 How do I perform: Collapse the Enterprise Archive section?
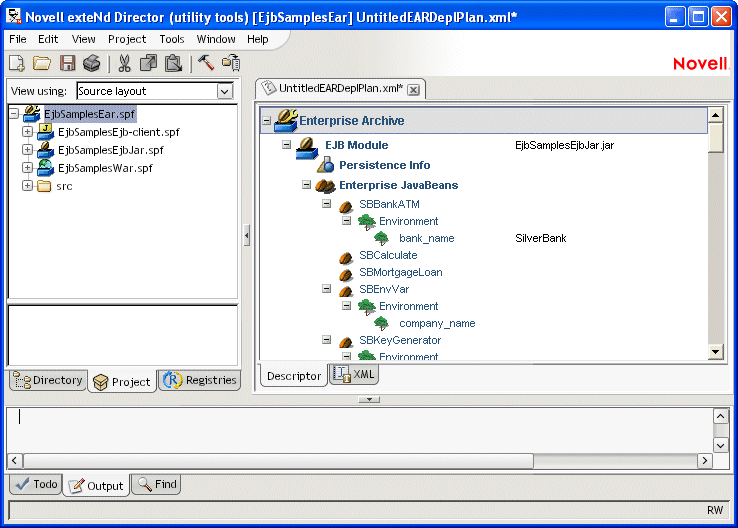(267, 120)
